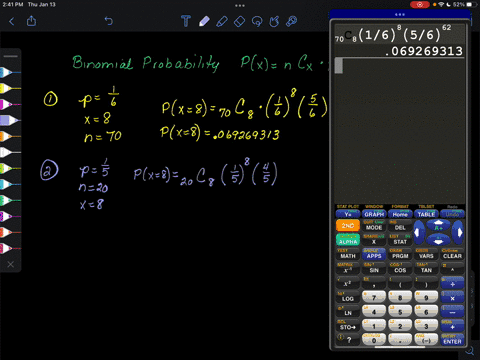Tap the calculator TABLE key
The height and width of the screenshot is (360, 480).
(x=426, y=214)
